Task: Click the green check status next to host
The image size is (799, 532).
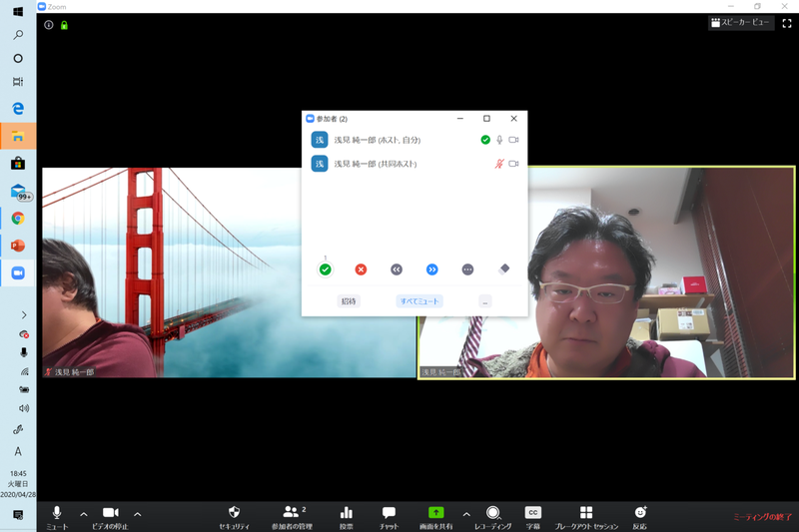Action: (485, 140)
